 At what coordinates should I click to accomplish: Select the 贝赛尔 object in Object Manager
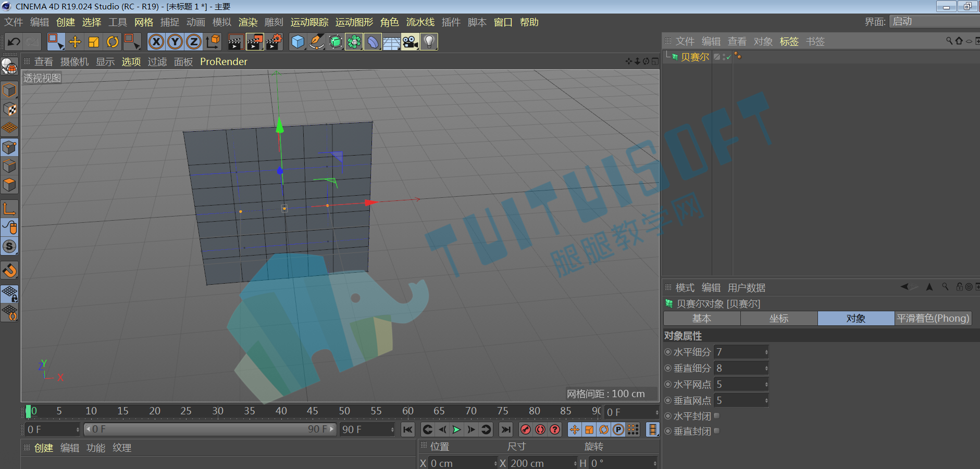tap(695, 57)
